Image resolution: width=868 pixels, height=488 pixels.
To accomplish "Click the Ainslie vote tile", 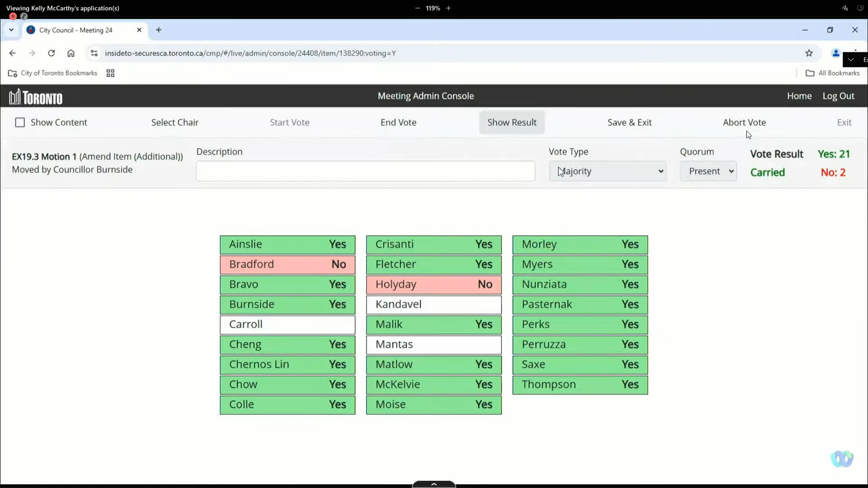I will coord(288,244).
